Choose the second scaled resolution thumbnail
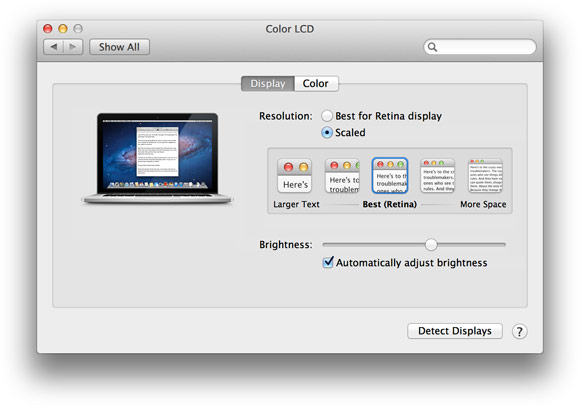The height and width of the screenshot is (407, 580). 342,176
